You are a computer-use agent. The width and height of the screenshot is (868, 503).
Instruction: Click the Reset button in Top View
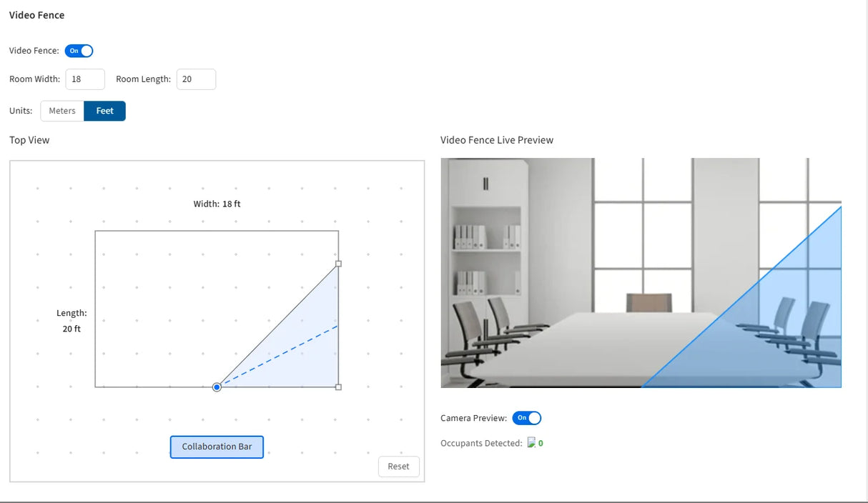pyautogui.click(x=398, y=467)
